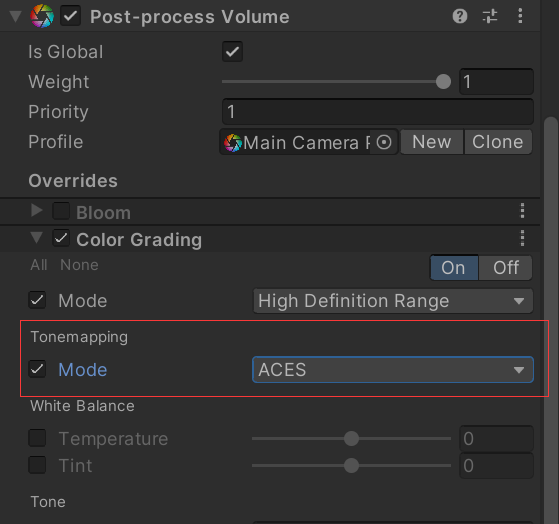Open the High Definition Range mode dropdown
The width and height of the screenshot is (559, 524).
pos(393,301)
